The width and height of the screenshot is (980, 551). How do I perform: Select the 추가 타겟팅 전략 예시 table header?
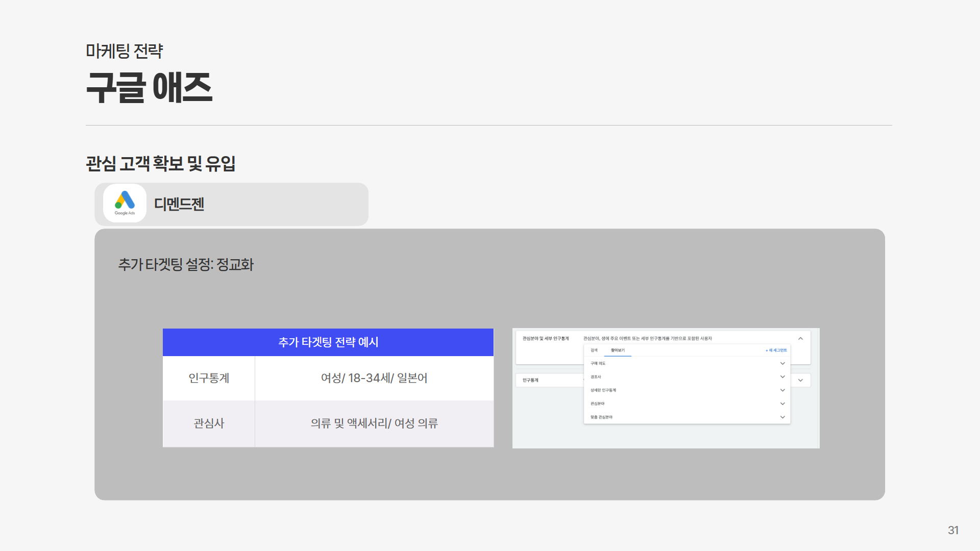tap(328, 342)
